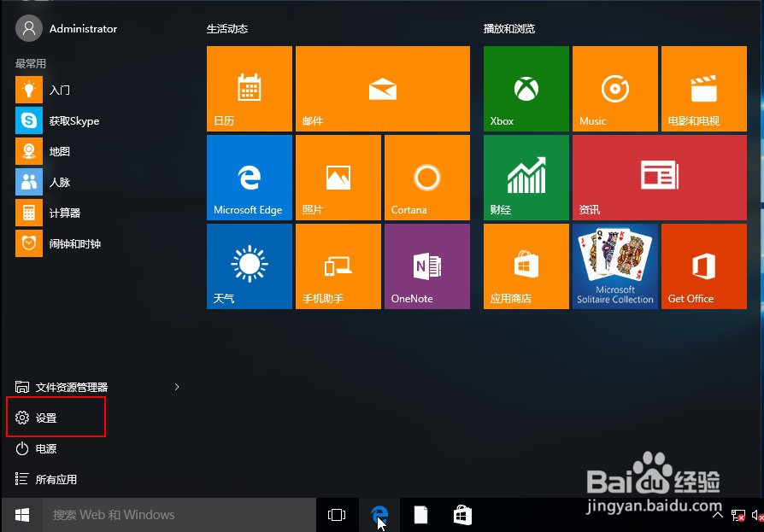Open the Cortana tile

tap(427, 178)
